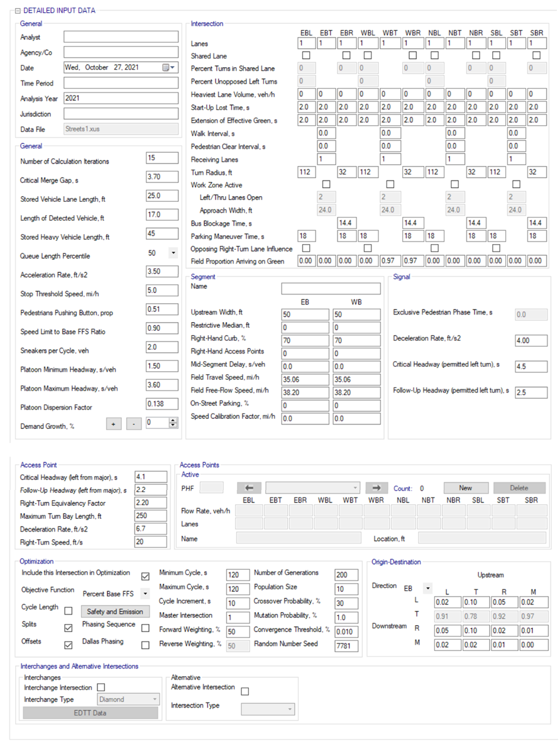560x746 pixels.
Task: Click the Jurisdiction input field
Action: 121,114
